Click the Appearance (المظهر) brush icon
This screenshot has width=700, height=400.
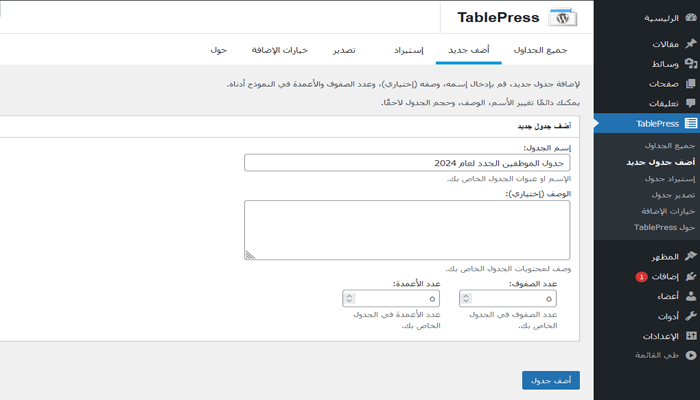[x=691, y=256]
